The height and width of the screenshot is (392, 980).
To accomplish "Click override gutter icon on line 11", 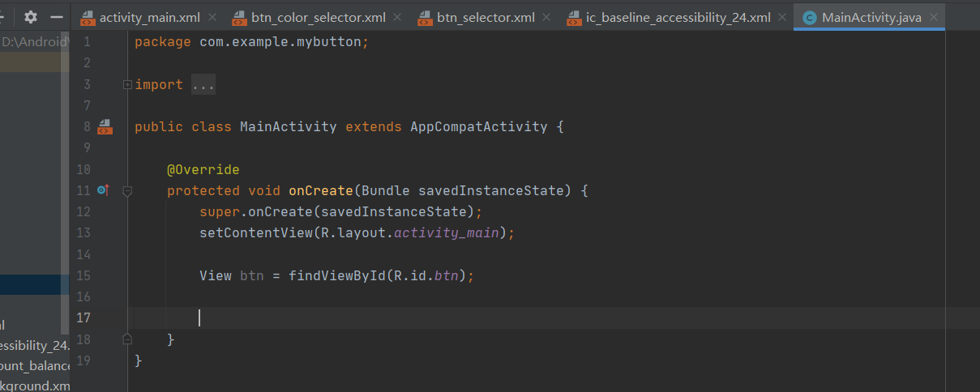I will 103,190.
